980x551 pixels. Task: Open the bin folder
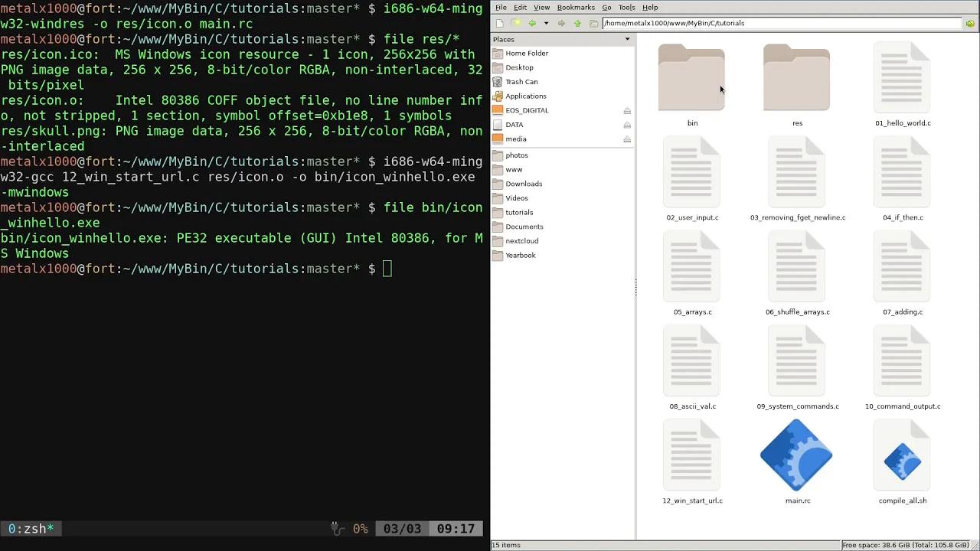pyautogui.click(x=691, y=80)
